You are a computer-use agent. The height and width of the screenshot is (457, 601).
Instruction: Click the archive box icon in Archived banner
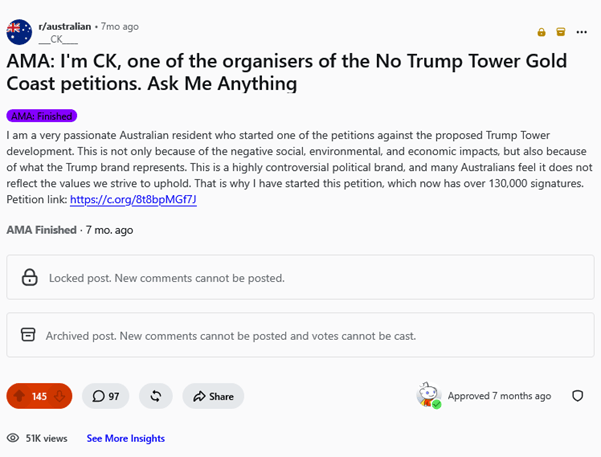tap(28, 335)
